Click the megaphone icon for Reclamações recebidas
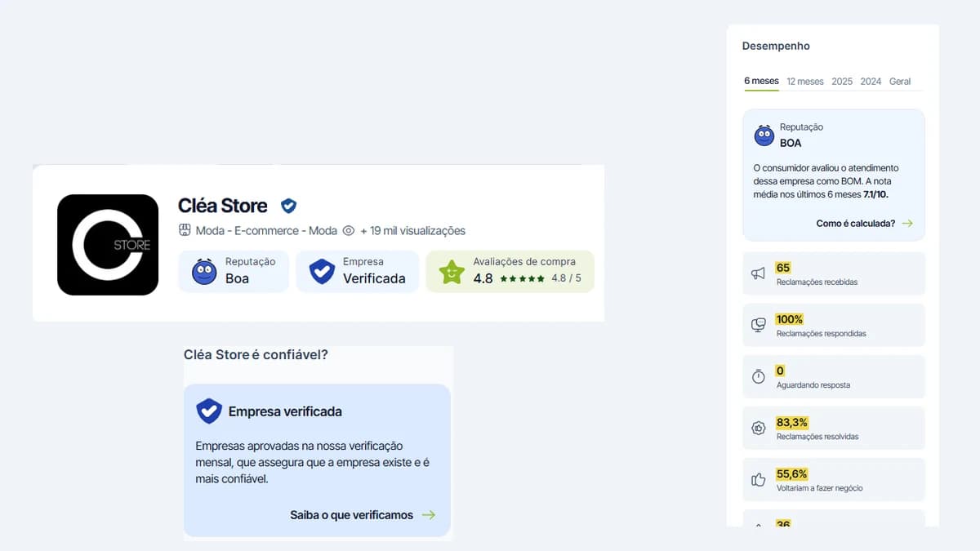Viewport: 980px width, 551px height. pyautogui.click(x=759, y=273)
